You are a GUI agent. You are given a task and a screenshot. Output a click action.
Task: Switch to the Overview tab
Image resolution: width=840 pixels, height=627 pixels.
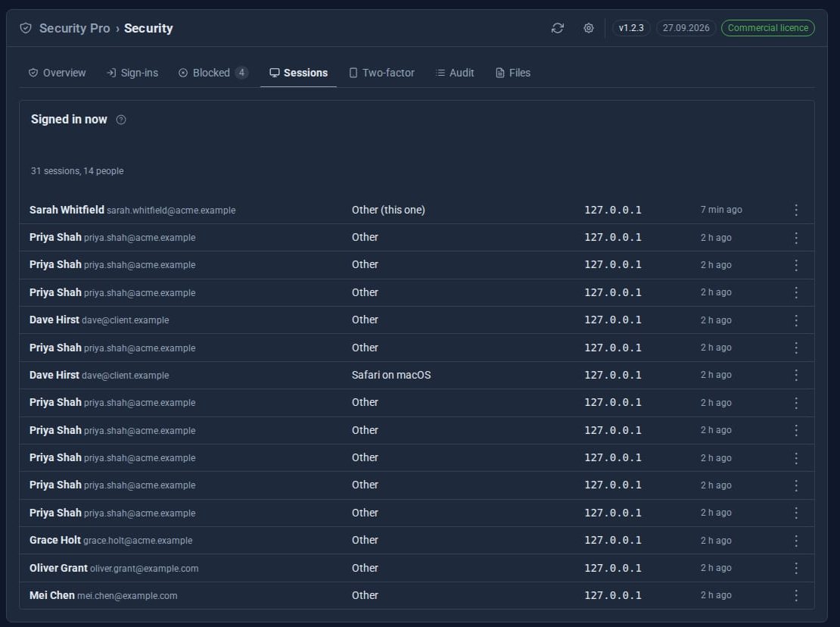point(57,73)
